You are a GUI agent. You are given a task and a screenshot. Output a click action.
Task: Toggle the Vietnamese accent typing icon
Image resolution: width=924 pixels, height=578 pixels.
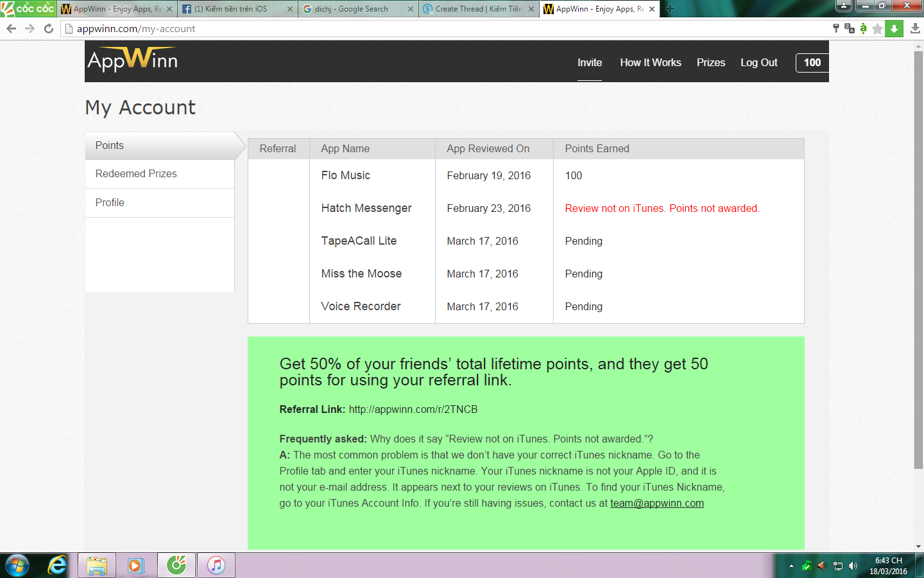click(864, 28)
